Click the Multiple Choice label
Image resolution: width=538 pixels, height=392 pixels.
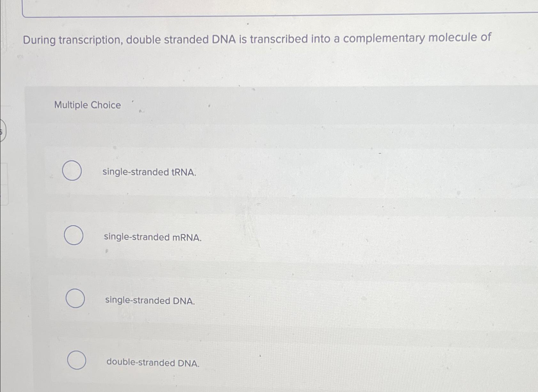(87, 105)
